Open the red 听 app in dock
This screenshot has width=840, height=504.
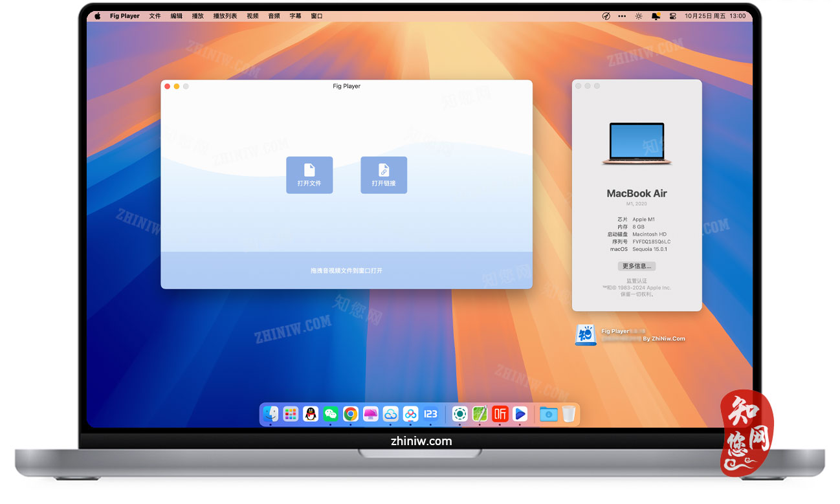click(500, 414)
